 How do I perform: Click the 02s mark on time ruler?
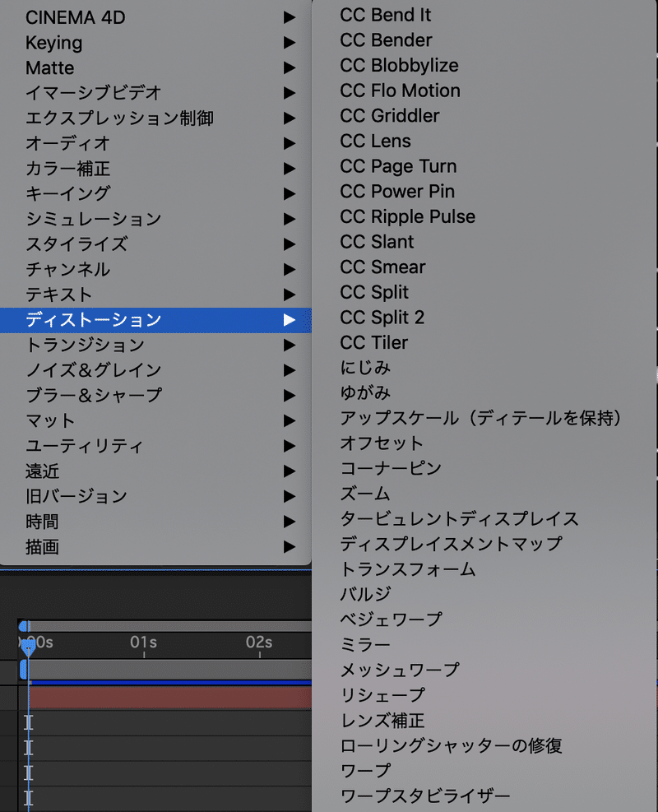(x=259, y=643)
